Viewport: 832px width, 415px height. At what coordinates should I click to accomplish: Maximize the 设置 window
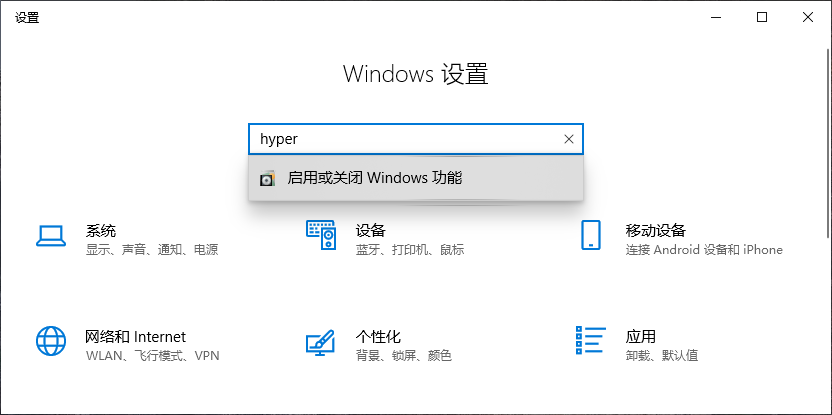pyautogui.click(x=762, y=17)
